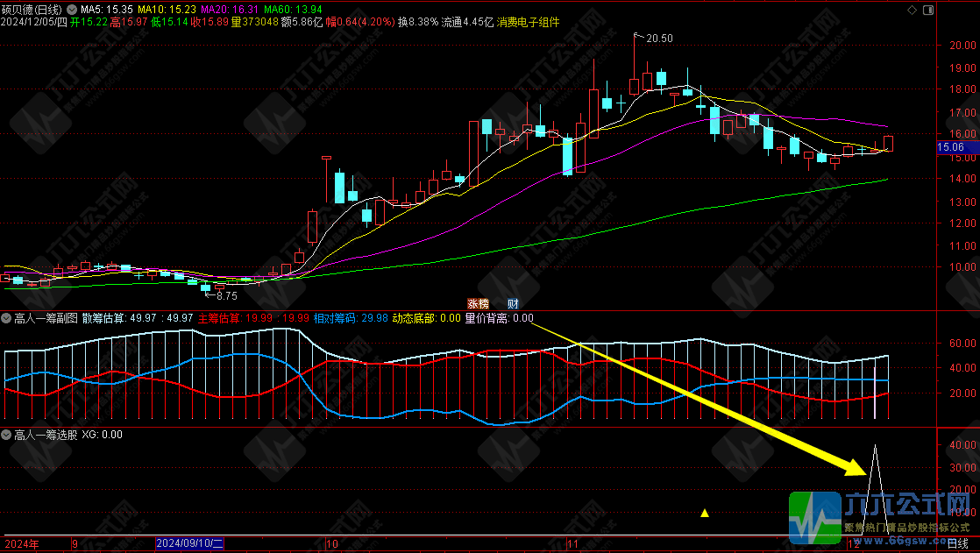Screen dimensions: 980x553
Task: Click the 涨榜 marker icon
Action: [x=478, y=302]
